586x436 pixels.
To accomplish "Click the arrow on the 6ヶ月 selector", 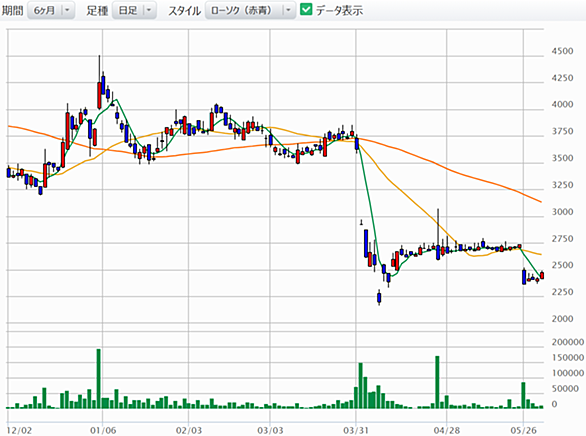I will [67, 10].
